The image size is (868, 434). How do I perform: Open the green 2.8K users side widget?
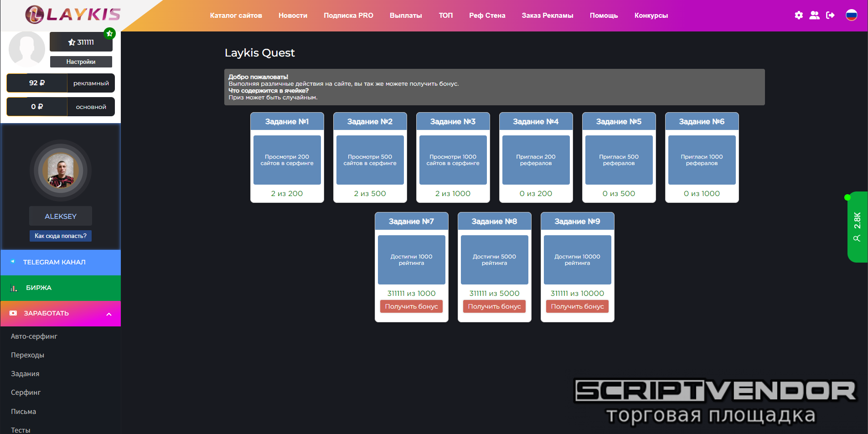pos(857,227)
